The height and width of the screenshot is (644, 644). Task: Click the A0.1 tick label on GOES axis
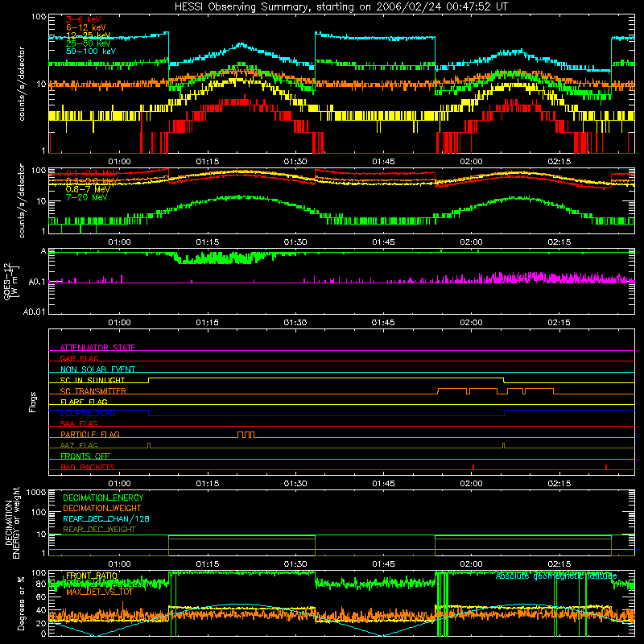click(36, 283)
